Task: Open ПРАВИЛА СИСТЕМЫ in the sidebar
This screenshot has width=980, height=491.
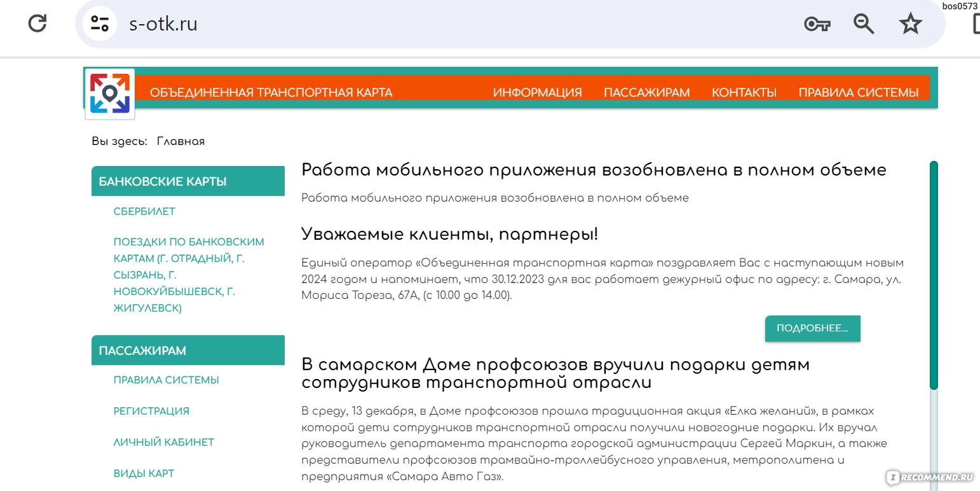Action: (x=166, y=380)
